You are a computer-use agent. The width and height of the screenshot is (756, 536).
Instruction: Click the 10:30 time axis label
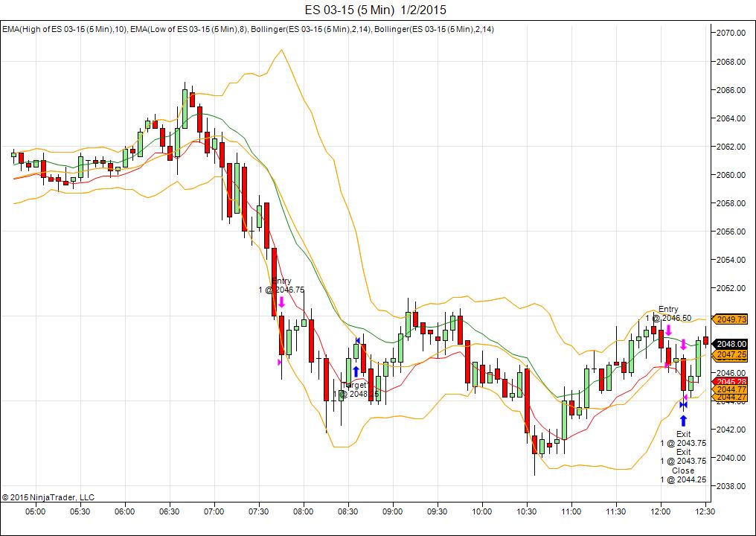[527, 511]
